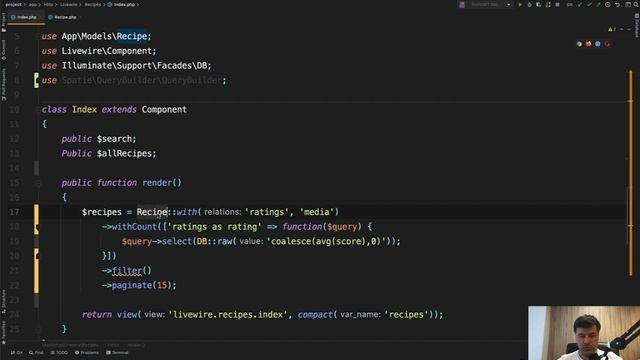
Task: Click the webcam video overlay thumbnail
Action: [584, 333]
